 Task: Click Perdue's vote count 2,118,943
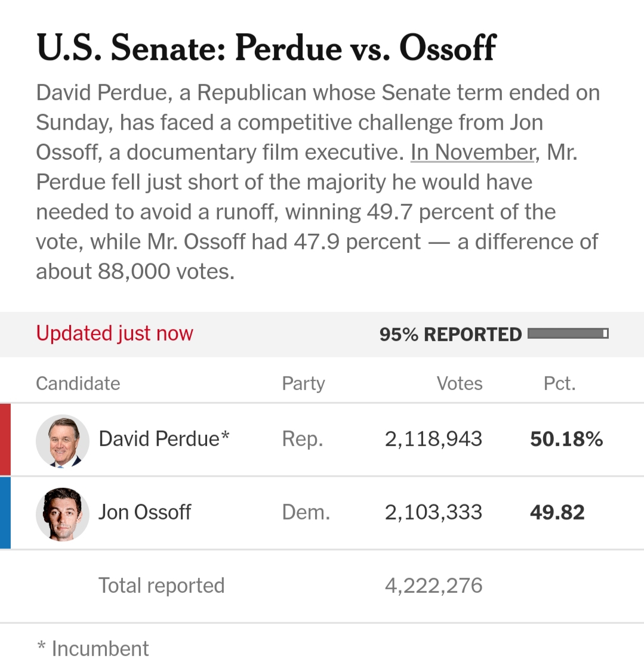pos(433,440)
